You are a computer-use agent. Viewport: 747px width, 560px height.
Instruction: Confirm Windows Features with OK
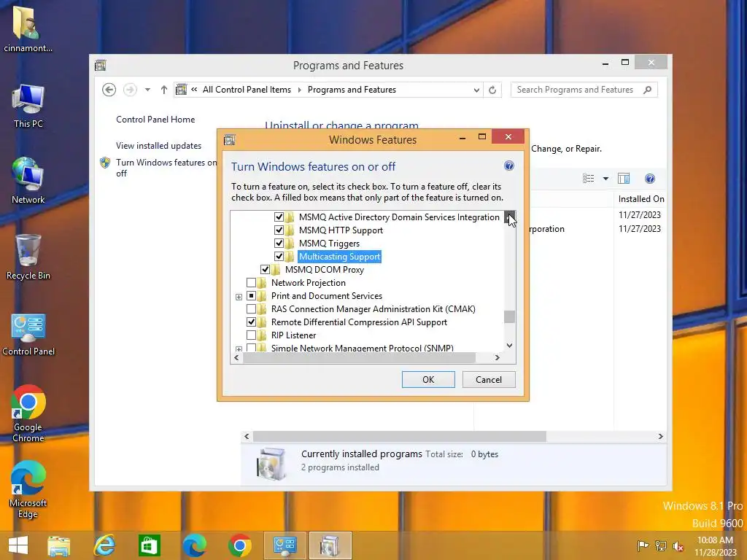pyautogui.click(x=428, y=379)
